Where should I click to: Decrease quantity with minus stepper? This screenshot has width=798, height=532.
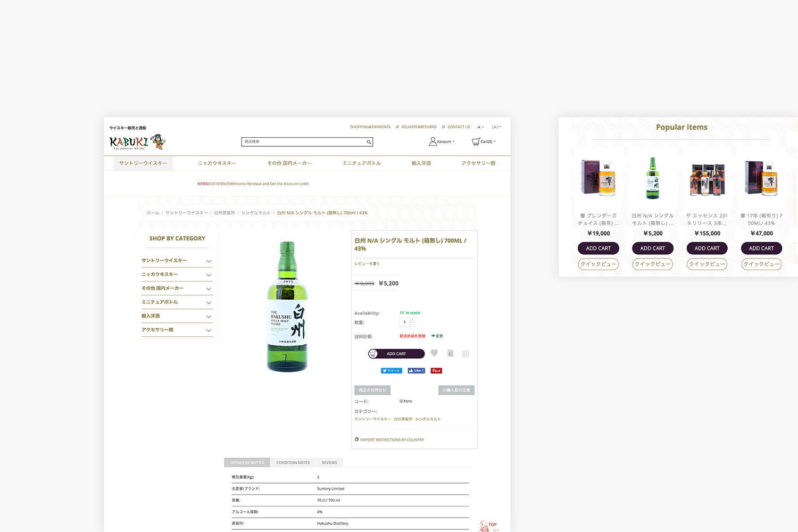pyautogui.click(x=412, y=325)
